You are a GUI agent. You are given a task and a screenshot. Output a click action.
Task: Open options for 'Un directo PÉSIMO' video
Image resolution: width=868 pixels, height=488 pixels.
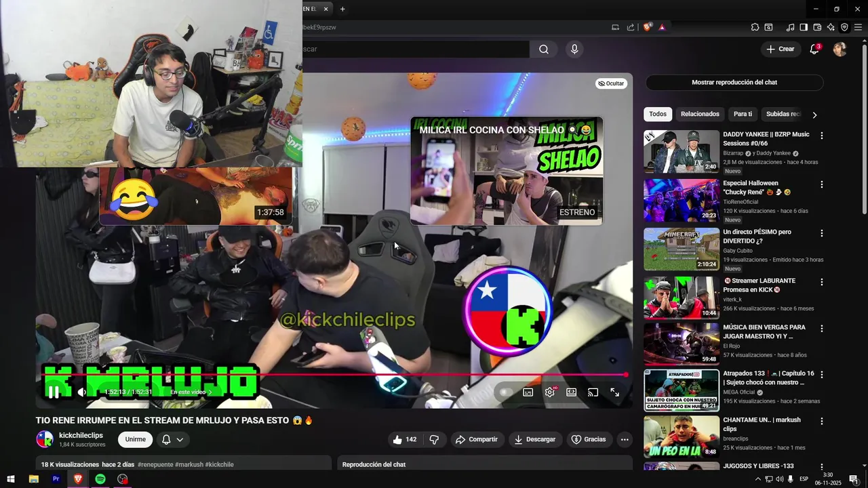(x=822, y=233)
